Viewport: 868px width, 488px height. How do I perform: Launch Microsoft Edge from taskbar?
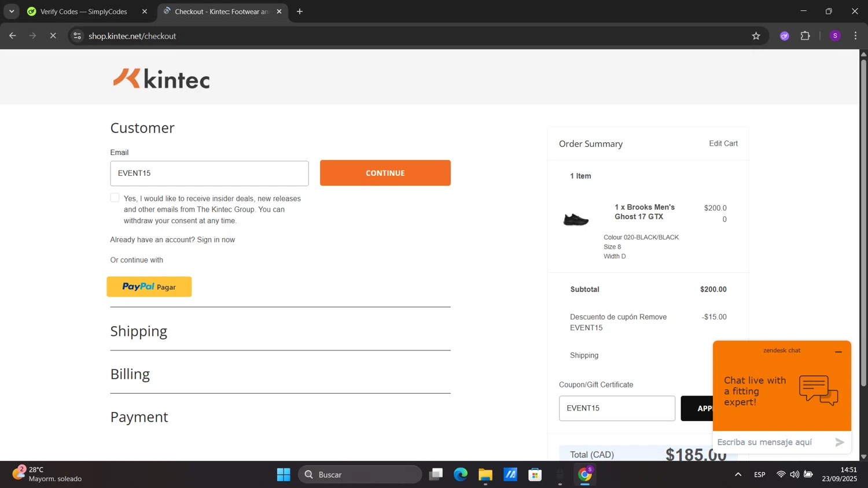(x=461, y=475)
